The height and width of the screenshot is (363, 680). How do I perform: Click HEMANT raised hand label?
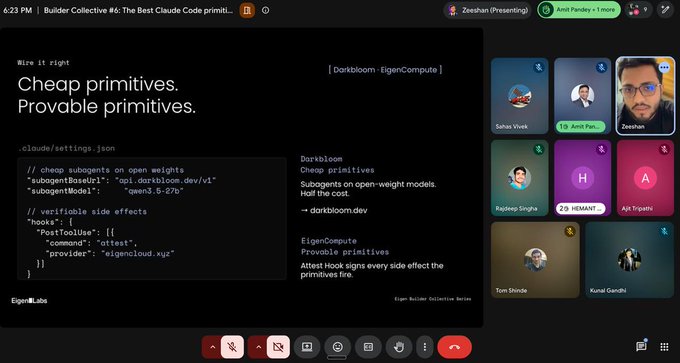tap(581, 209)
